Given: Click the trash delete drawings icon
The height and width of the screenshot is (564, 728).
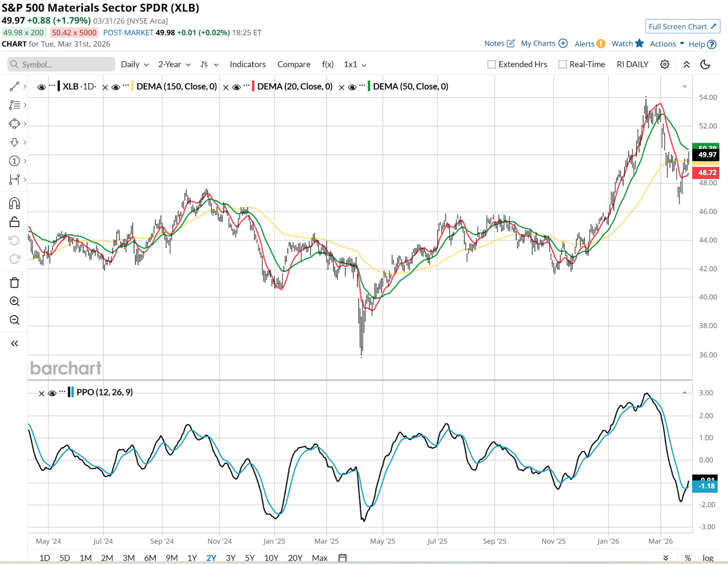Looking at the screenshot, I should [15, 283].
